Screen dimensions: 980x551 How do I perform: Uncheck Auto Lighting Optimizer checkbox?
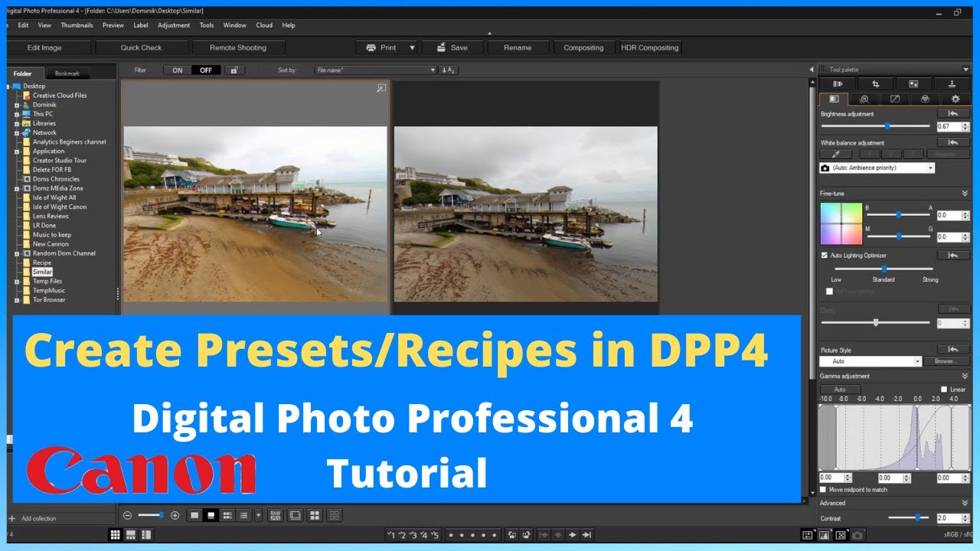coord(825,255)
